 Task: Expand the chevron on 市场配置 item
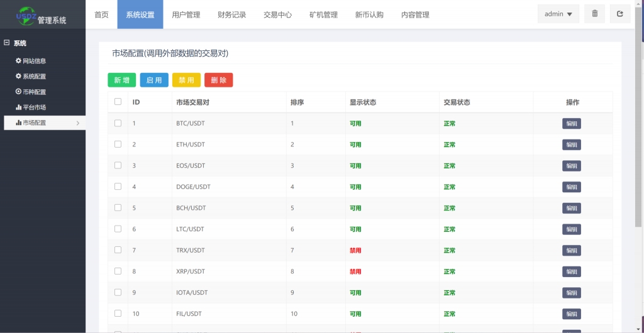coord(77,123)
